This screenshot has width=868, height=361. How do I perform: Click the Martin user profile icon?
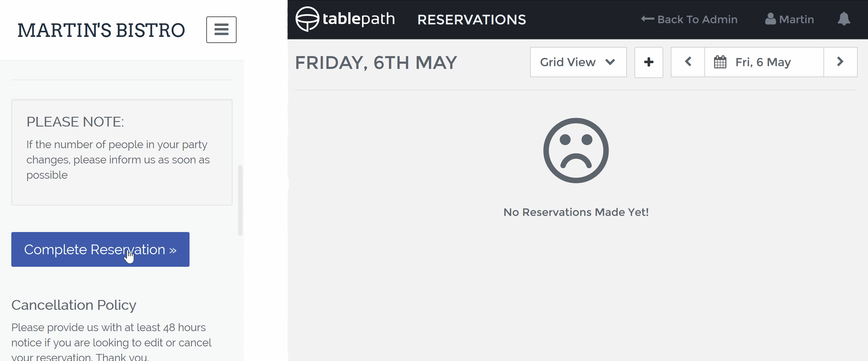(x=770, y=19)
